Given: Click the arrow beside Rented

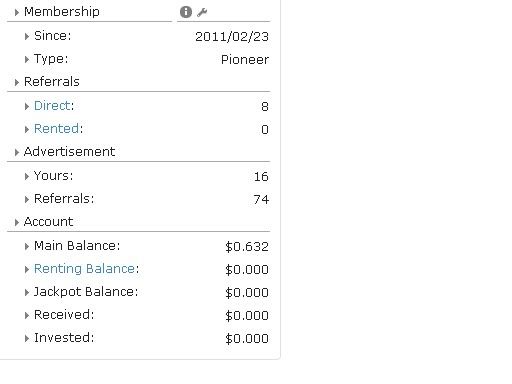Looking at the screenshot, I should coord(27,129).
